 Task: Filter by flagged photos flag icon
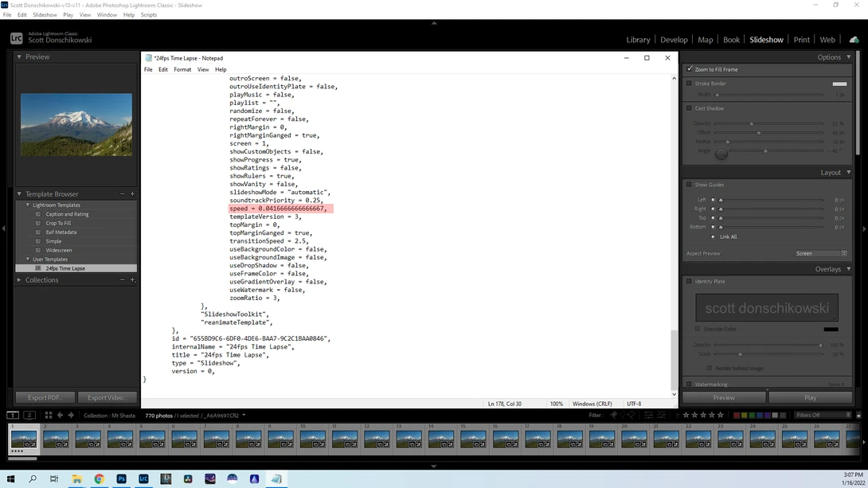(613, 415)
